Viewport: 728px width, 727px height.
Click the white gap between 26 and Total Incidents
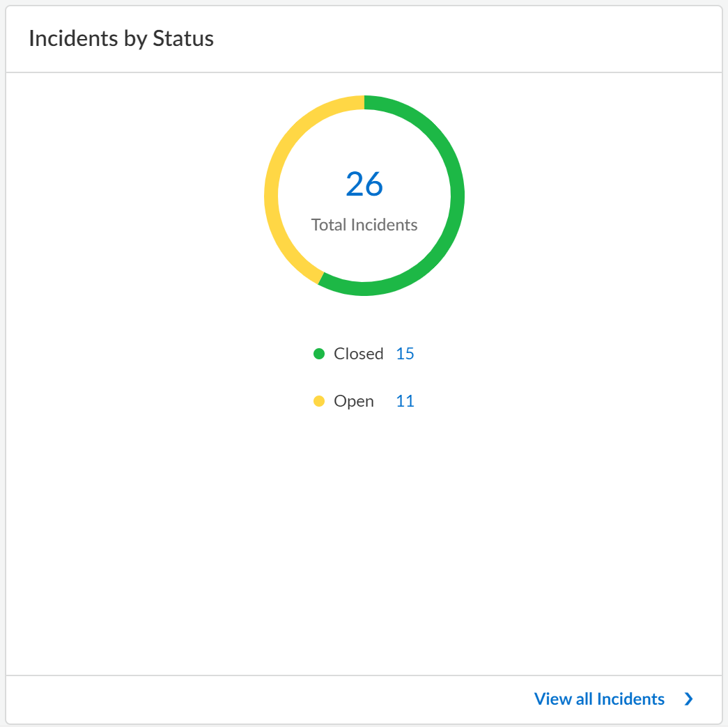tap(364, 208)
